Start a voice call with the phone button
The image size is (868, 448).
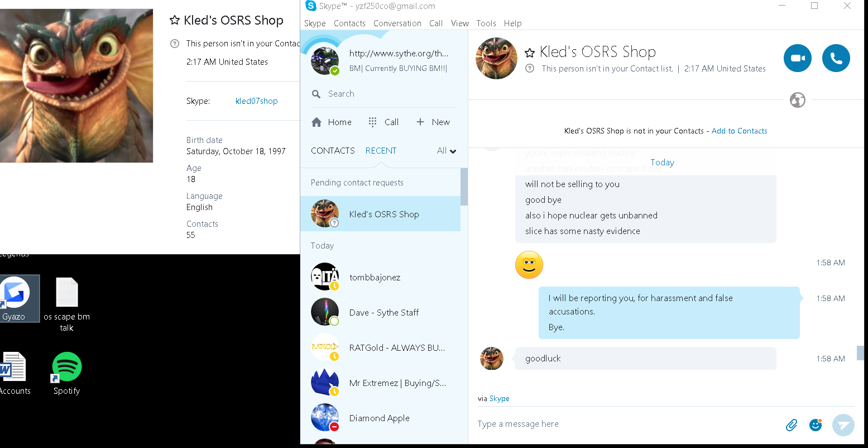pyautogui.click(x=836, y=58)
